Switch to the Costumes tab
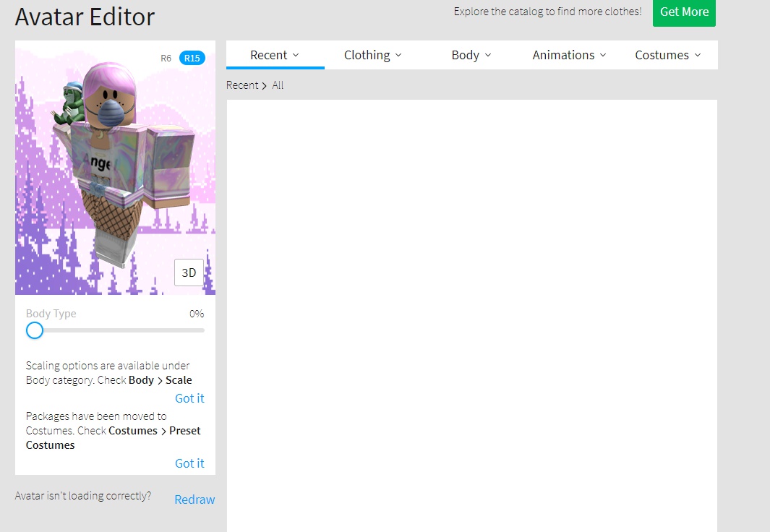The image size is (770, 532). pos(662,54)
